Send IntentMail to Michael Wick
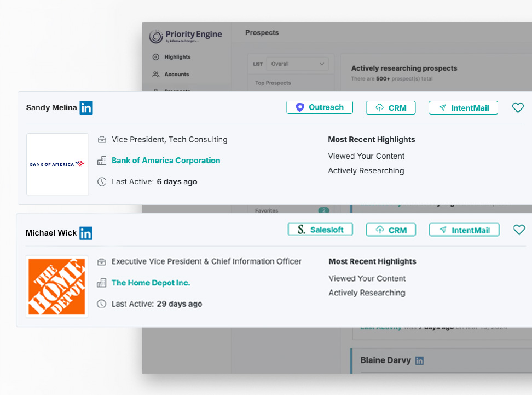This screenshot has width=532, height=395. pyautogui.click(x=464, y=230)
